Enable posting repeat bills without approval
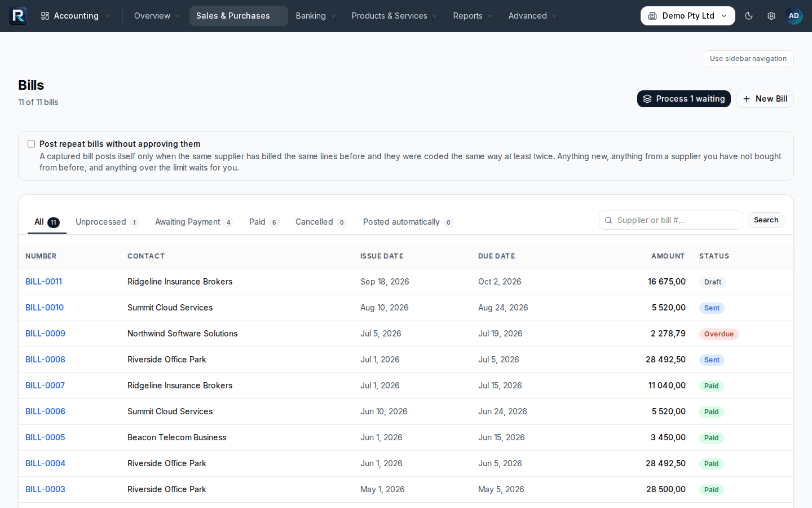 (x=32, y=144)
